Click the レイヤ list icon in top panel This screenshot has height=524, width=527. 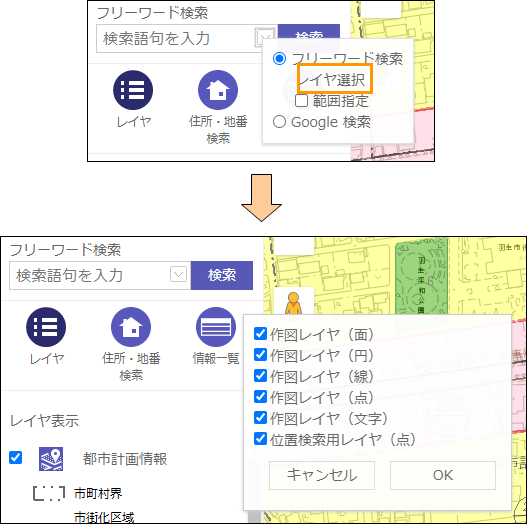pos(133,90)
